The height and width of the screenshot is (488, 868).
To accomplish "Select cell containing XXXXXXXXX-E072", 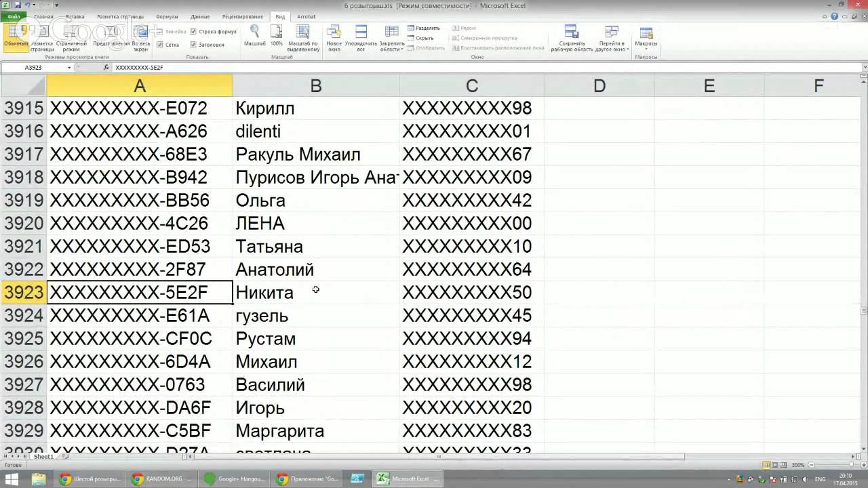I will [140, 108].
